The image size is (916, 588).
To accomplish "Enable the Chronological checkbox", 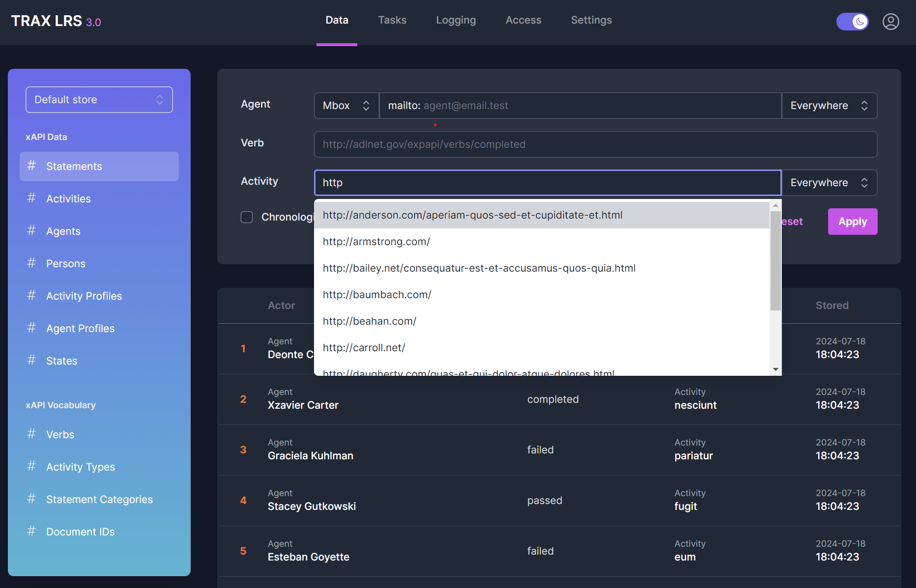I will [247, 217].
